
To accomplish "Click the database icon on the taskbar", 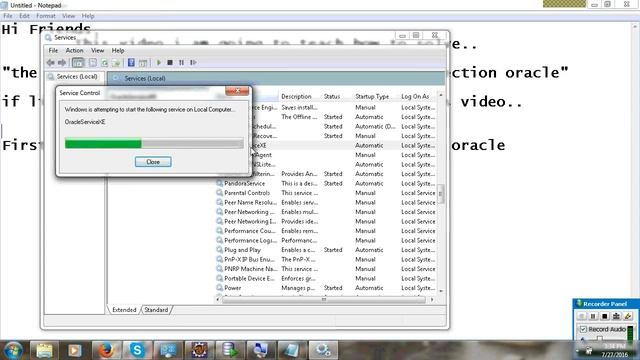I will coord(230,350).
